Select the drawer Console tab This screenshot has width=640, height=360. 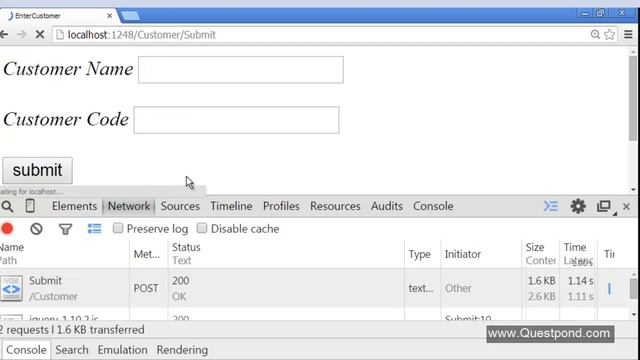26,350
